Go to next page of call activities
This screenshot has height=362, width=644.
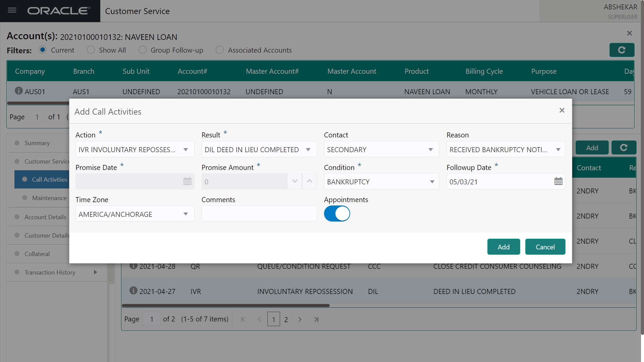tap(300, 319)
